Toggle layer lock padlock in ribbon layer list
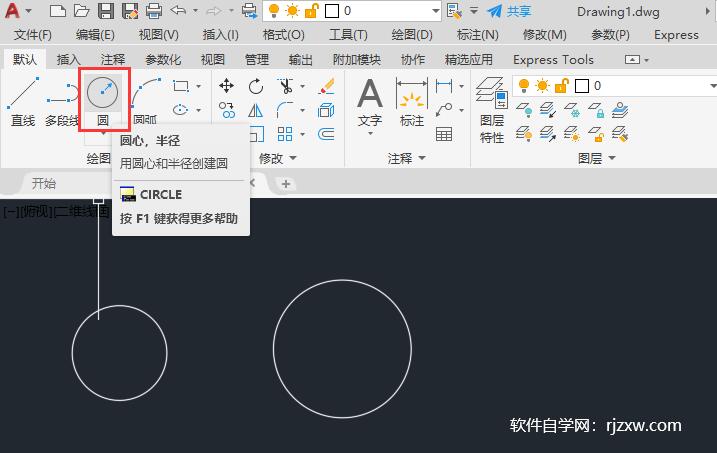Image resolution: width=717 pixels, height=453 pixels. tap(562, 85)
